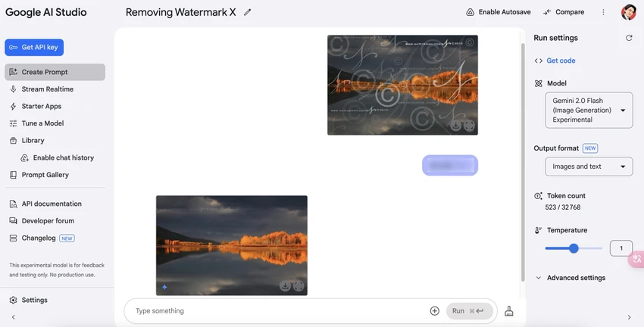This screenshot has height=327, width=644.
Task: Enable Autosave to Drive
Action: point(499,12)
